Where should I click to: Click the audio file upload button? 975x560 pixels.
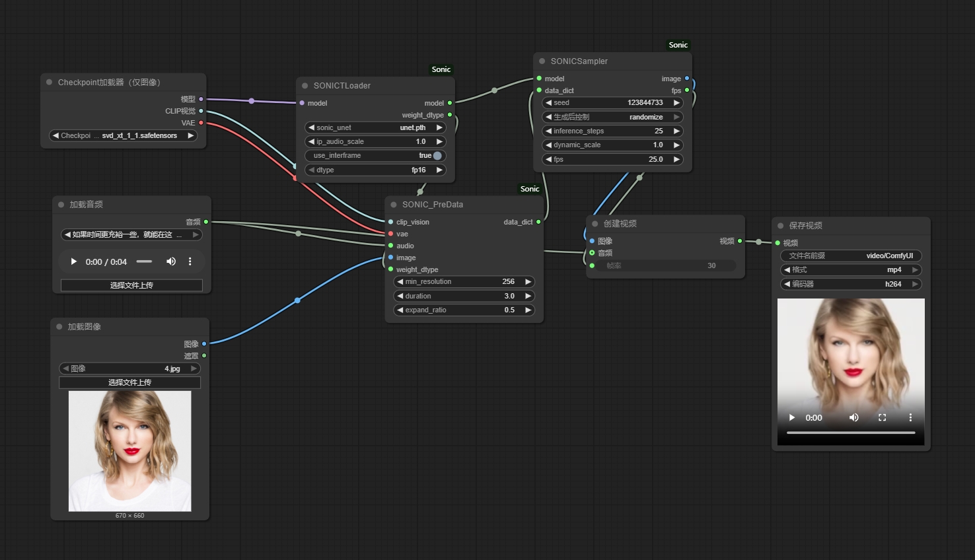point(131,285)
